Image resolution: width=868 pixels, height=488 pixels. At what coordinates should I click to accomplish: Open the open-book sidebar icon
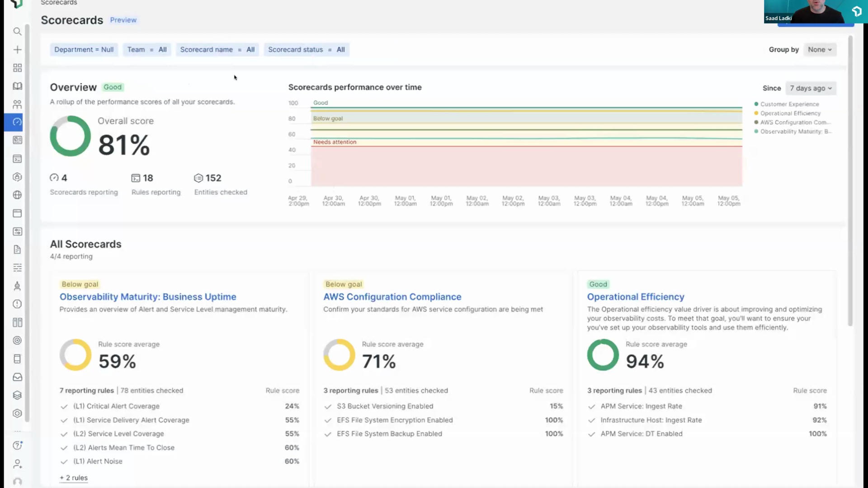coord(17,86)
